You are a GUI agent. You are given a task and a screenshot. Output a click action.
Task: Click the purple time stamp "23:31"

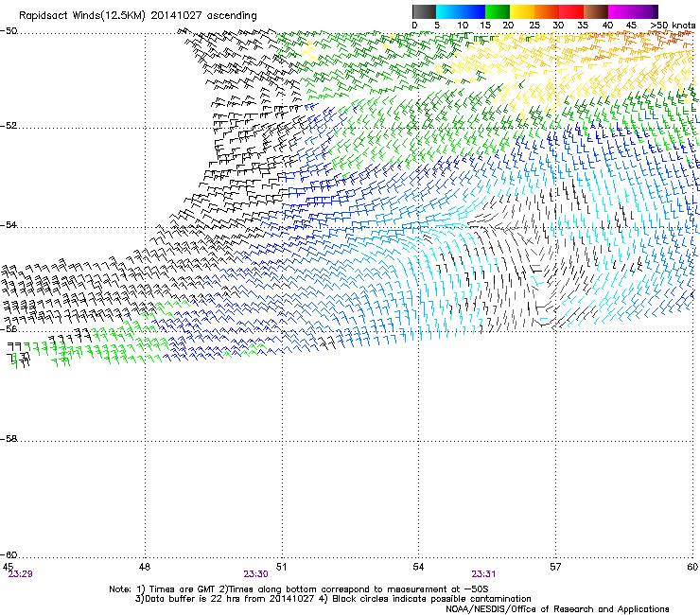[x=483, y=574]
